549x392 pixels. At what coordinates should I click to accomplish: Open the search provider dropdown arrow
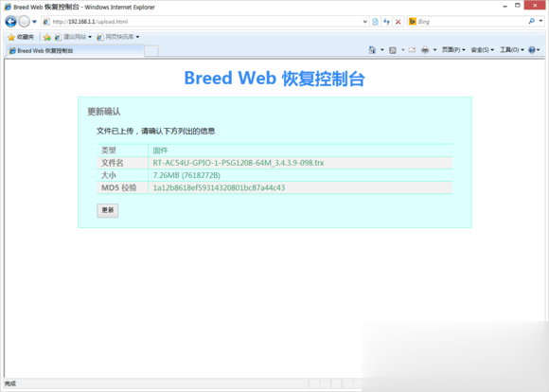click(x=540, y=22)
